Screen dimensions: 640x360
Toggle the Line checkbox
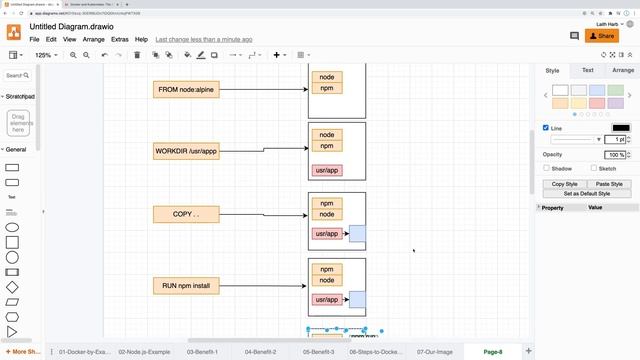[546, 128]
